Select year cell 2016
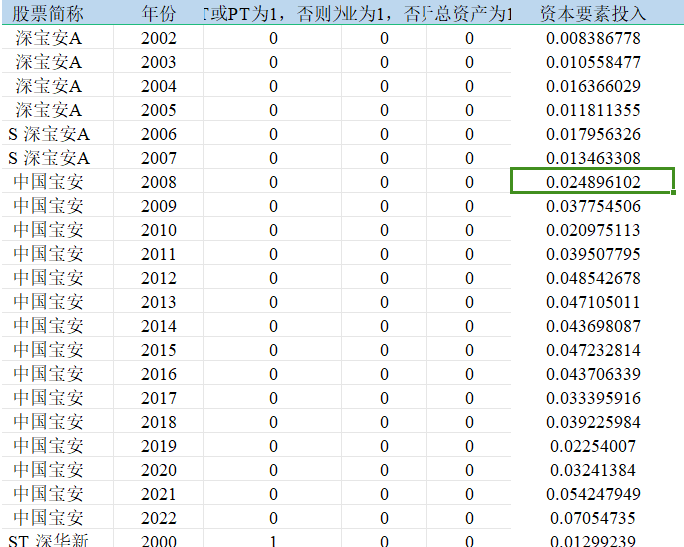Image resolution: width=684 pixels, height=547 pixels. [158, 374]
